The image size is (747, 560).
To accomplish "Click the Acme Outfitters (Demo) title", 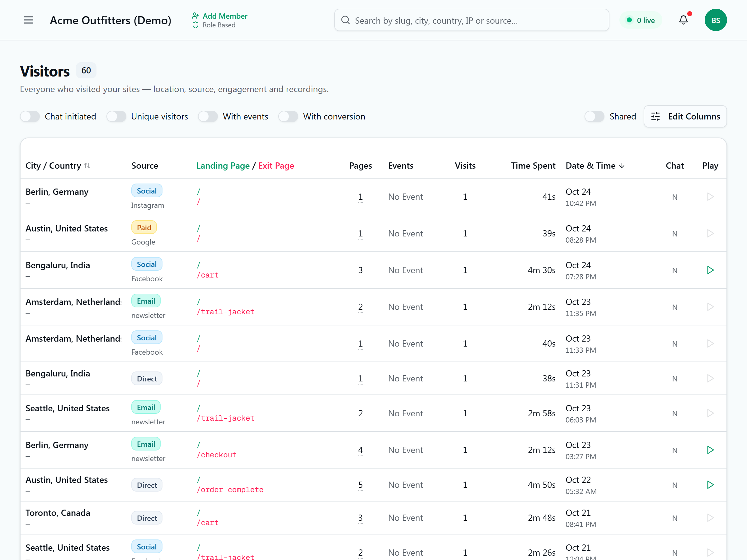I will [x=111, y=20].
